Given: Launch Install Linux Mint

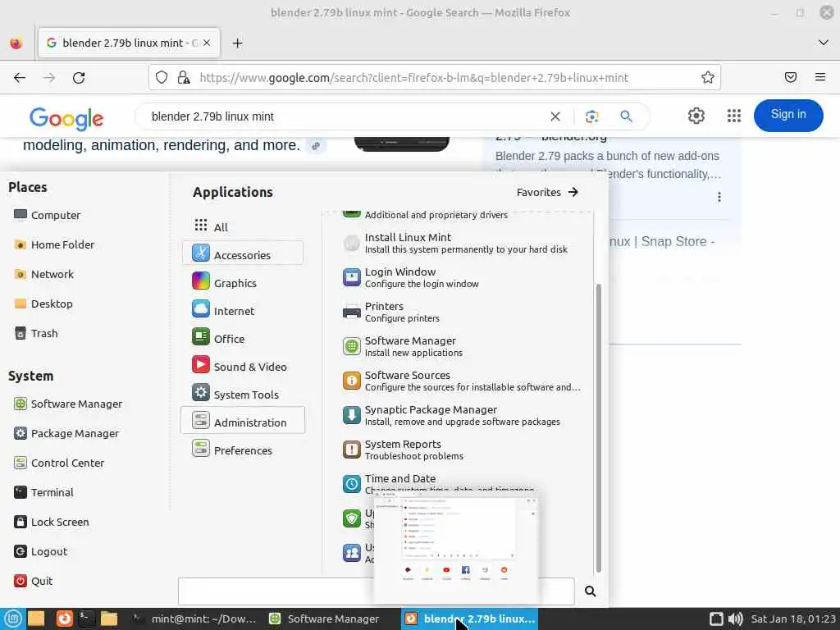Looking at the screenshot, I should 455,243.
